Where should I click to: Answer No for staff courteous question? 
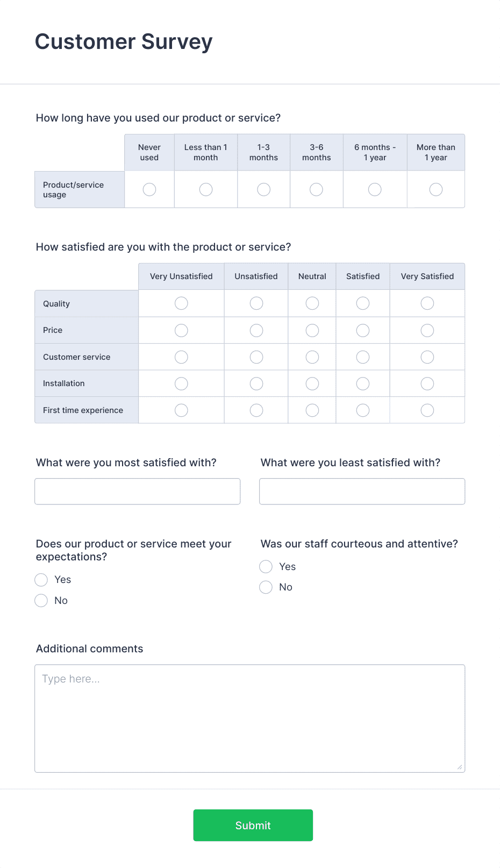click(266, 587)
